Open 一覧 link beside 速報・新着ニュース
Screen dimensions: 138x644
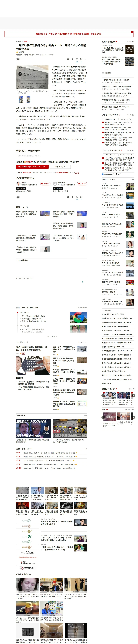(x=86, y=449)
